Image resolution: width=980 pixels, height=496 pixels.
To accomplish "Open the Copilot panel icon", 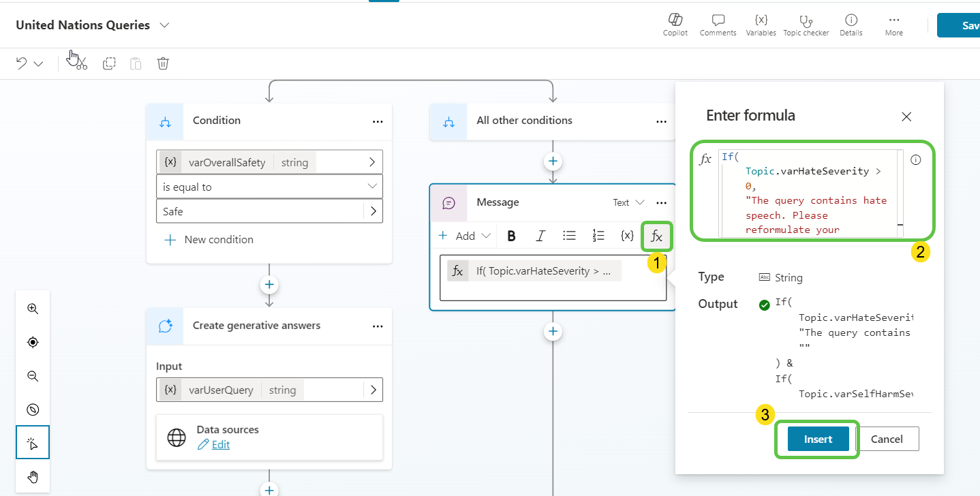I will (675, 20).
